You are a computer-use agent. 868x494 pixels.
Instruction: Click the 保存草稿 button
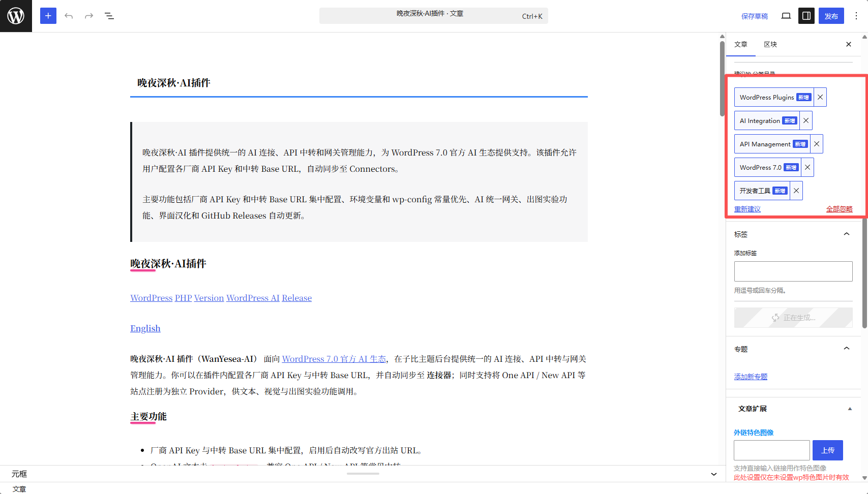click(755, 16)
